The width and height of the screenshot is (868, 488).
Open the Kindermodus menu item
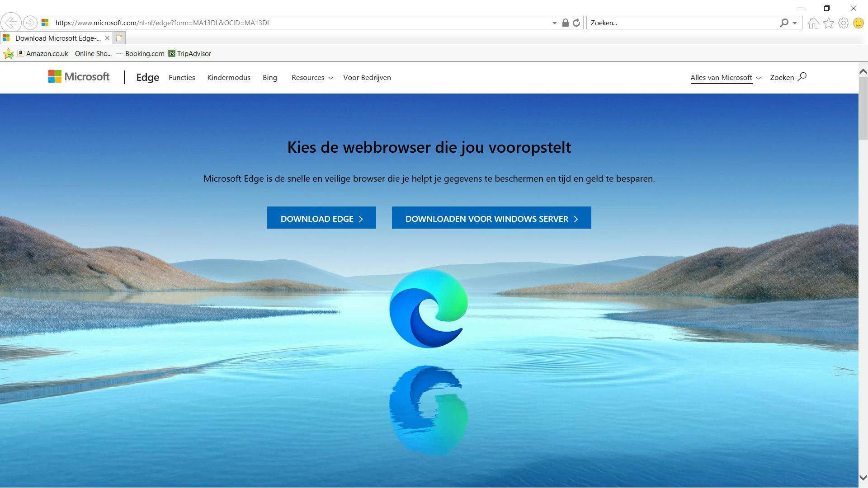229,78
